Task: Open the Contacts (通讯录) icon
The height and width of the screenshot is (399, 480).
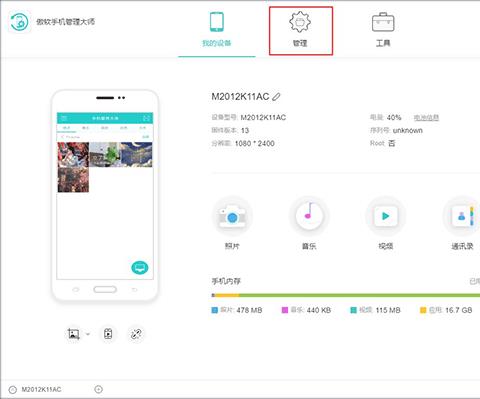Action: click(x=462, y=217)
